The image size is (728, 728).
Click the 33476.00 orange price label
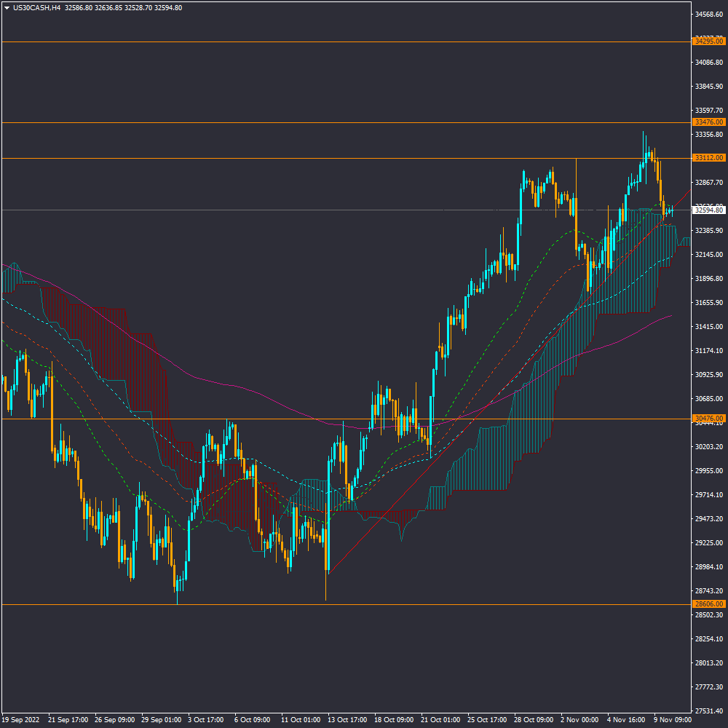pos(709,122)
